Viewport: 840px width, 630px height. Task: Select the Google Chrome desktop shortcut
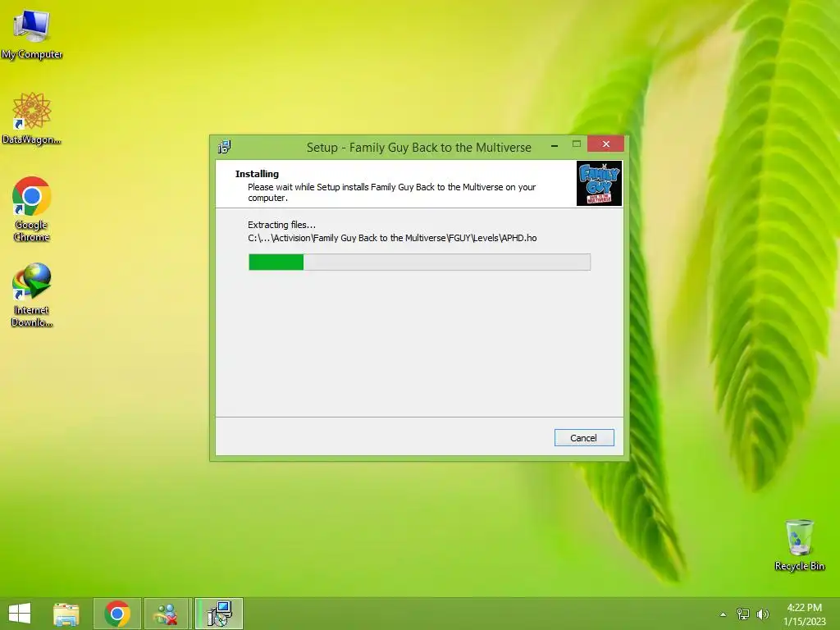point(32,209)
